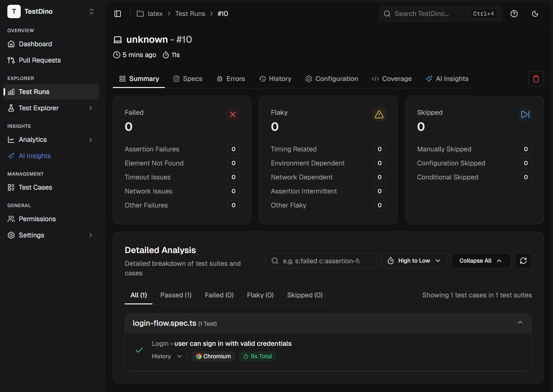The width and height of the screenshot is (553, 392).
Task: Click the help question mark icon
Action: click(x=514, y=14)
